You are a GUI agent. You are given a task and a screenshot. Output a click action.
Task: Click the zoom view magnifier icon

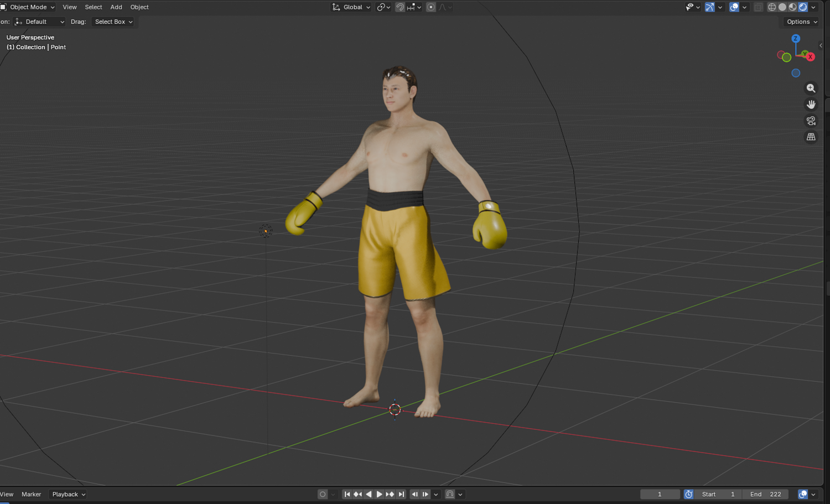(x=811, y=89)
